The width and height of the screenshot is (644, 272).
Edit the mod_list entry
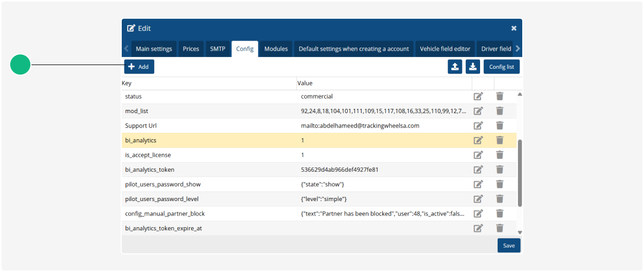(x=478, y=111)
